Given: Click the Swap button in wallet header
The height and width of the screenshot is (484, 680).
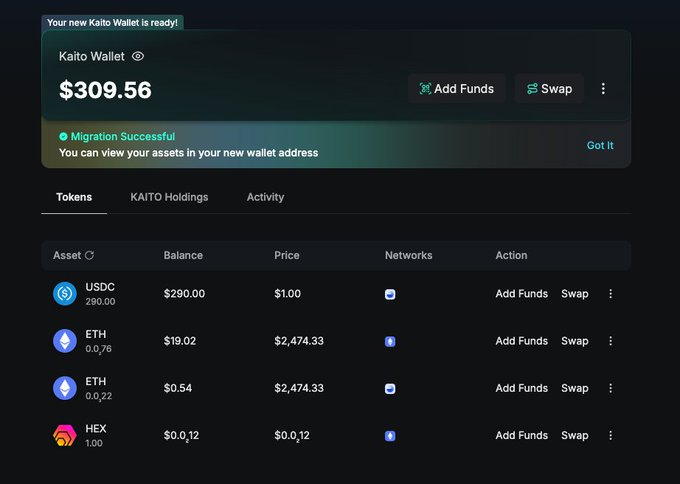Looking at the screenshot, I should 549,88.
